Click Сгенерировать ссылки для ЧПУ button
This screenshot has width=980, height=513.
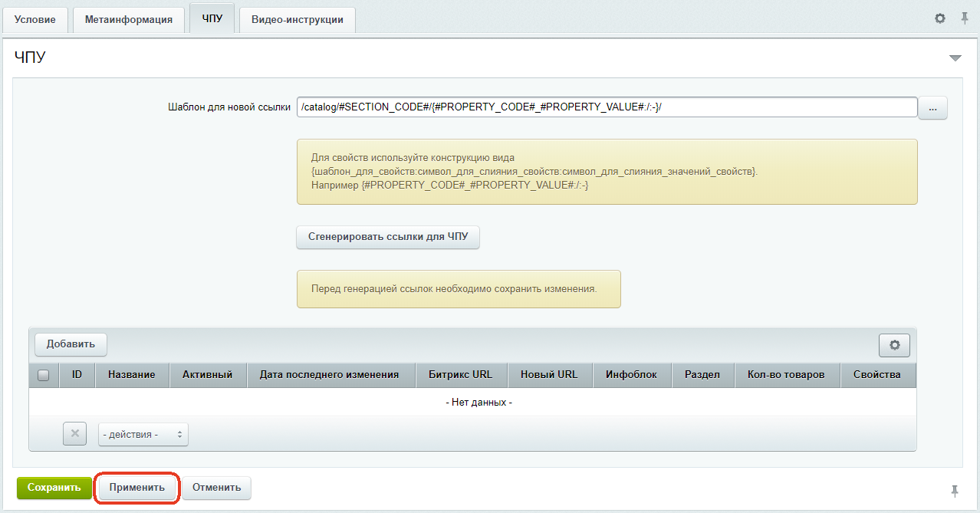pyautogui.click(x=388, y=238)
